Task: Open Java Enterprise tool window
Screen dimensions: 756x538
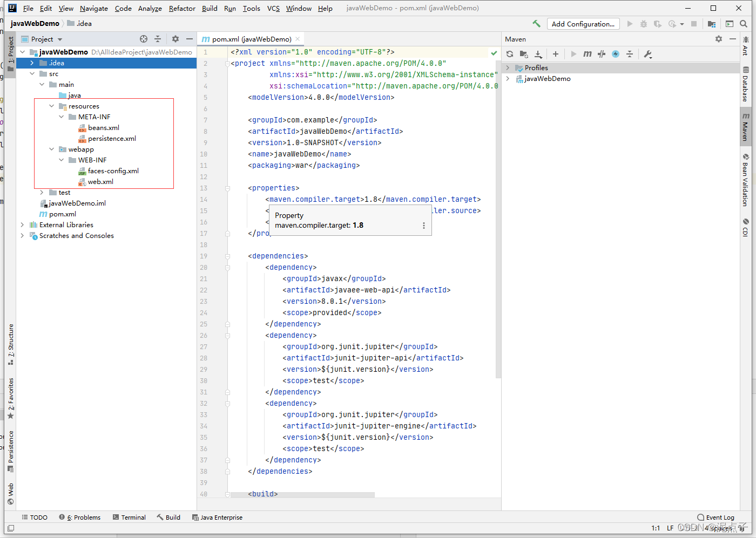Action: click(218, 517)
